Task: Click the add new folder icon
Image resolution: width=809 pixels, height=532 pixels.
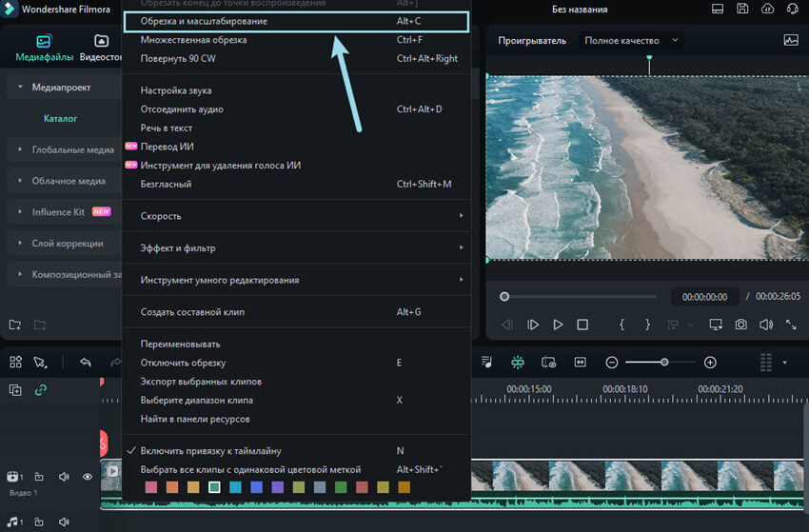Action: pyautogui.click(x=15, y=325)
